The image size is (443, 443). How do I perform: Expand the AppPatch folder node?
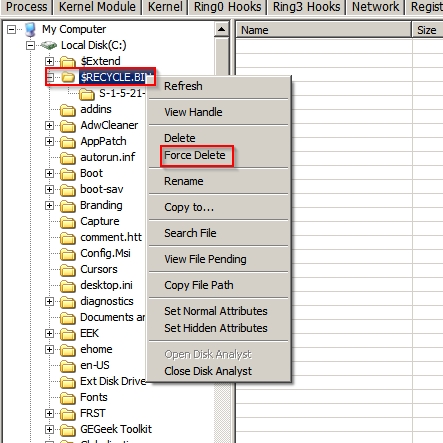pyautogui.click(x=49, y=141)
